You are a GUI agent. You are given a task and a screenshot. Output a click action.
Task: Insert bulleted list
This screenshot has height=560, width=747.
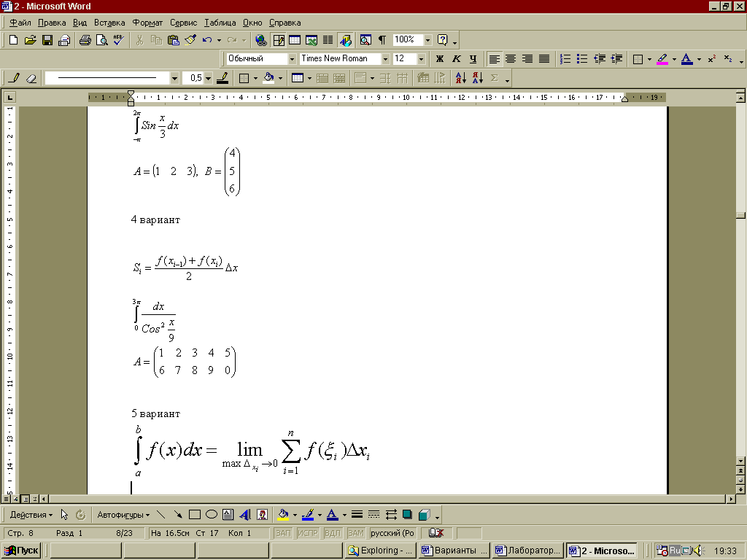[x=582, y=59]
